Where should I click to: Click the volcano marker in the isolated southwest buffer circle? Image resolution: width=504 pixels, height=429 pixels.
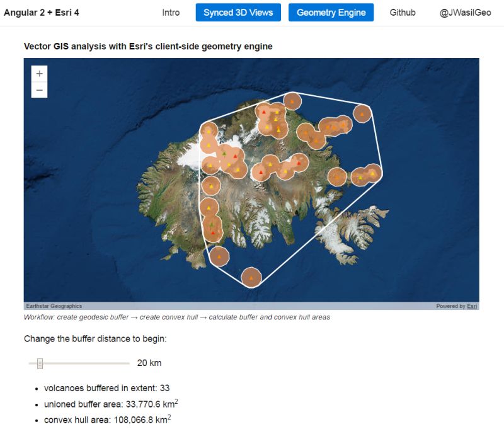219,256
